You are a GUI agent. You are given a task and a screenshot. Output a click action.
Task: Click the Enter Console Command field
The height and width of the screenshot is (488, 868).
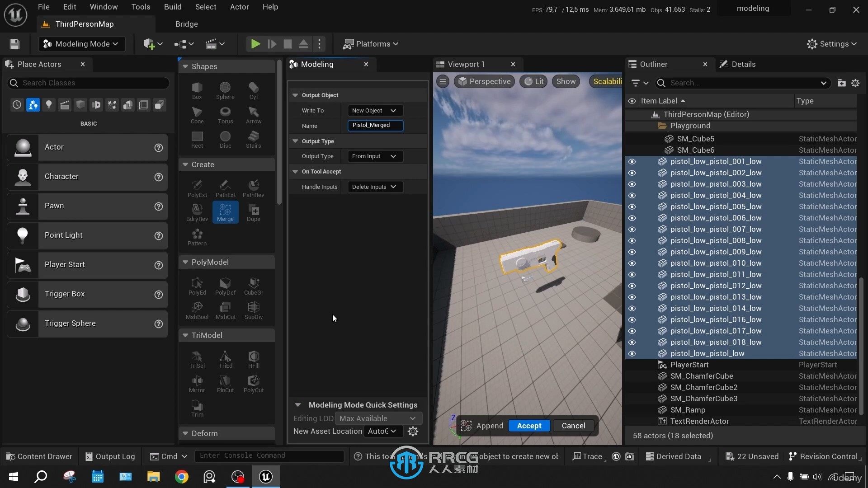pos(269,456)
